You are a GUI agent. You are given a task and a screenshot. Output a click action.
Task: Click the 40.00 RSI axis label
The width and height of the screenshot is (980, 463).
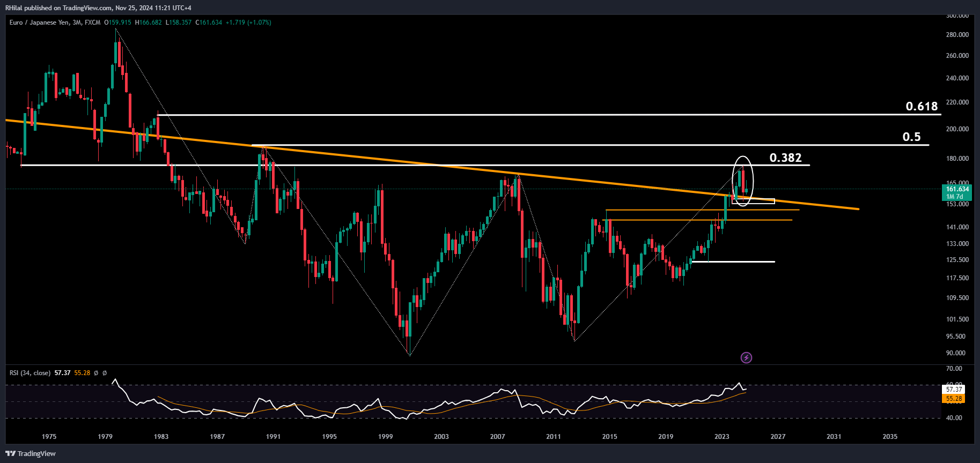click(x=954, y=418)
